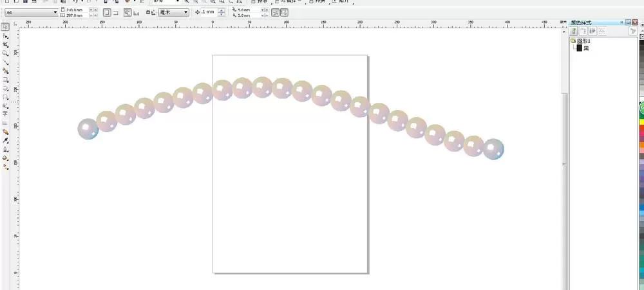This screenshot has height=290, width=644.
Task: Click the blue-tinted pearl at right end of strand
Action: pos(493,149)
